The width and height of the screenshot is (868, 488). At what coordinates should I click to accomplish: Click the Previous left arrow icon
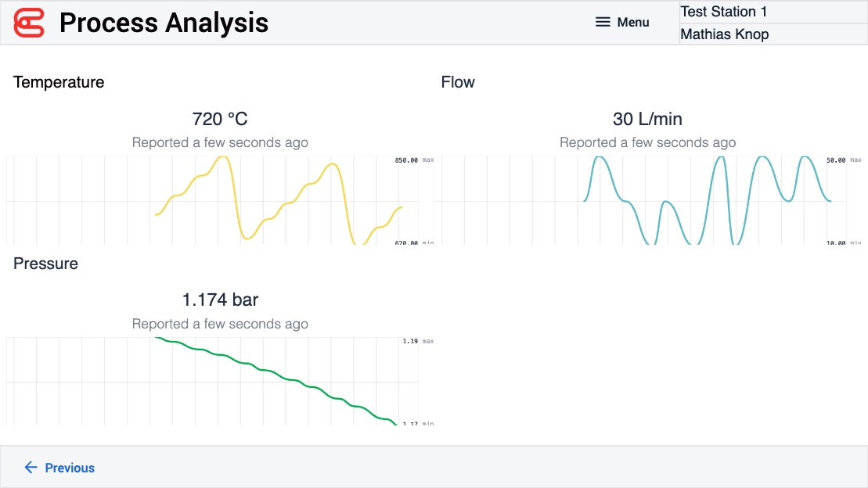tap(31, 468)
